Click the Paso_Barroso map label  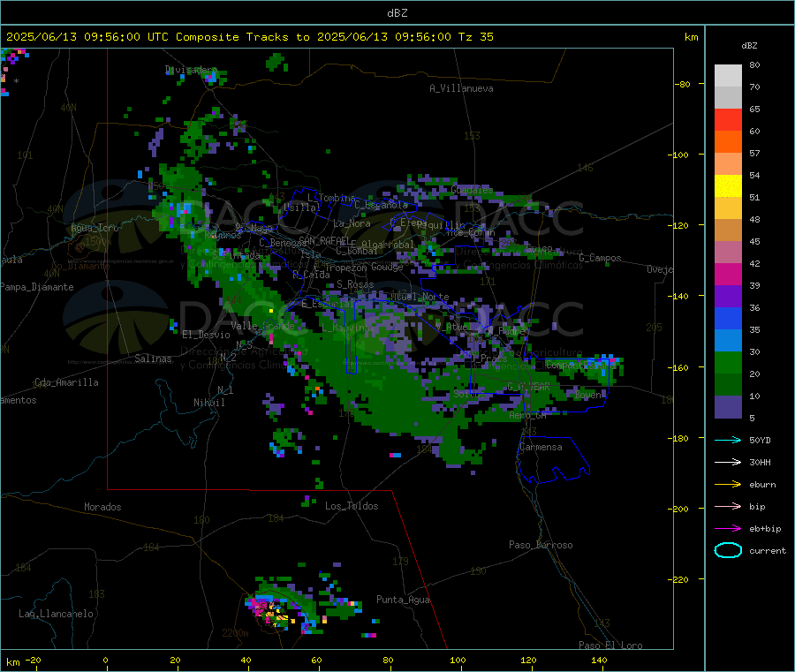[x=541, y=545]
